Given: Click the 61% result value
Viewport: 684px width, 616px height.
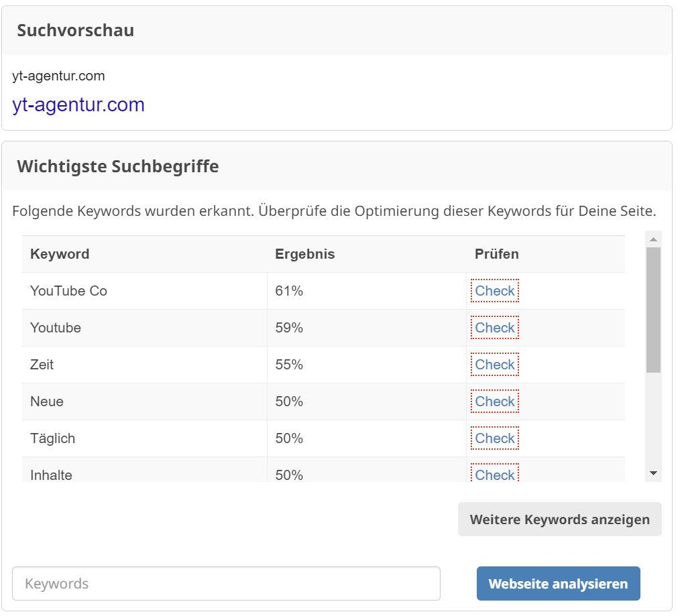Looking at the screenshot, I should click(289, 291).
